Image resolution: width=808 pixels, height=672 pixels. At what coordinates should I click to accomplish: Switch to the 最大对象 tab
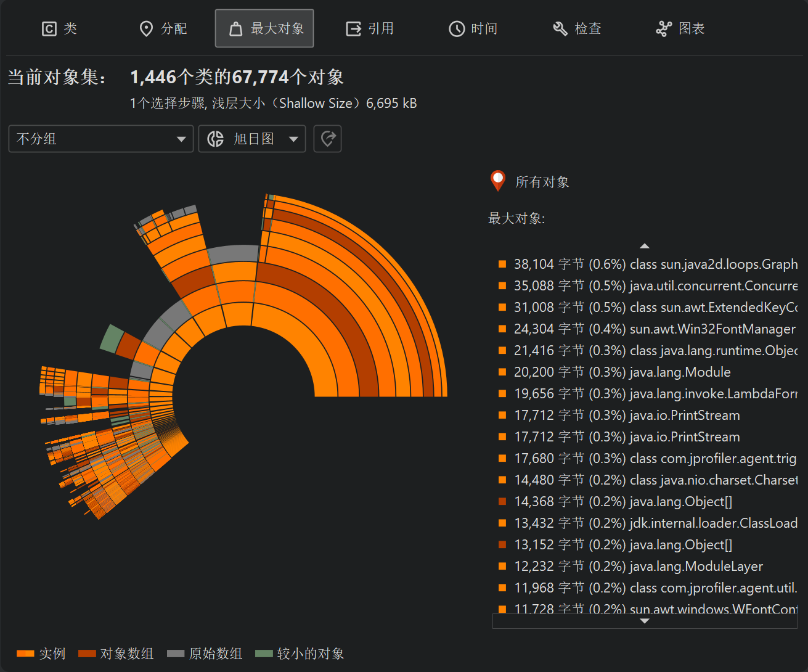(x=264, y=29)
